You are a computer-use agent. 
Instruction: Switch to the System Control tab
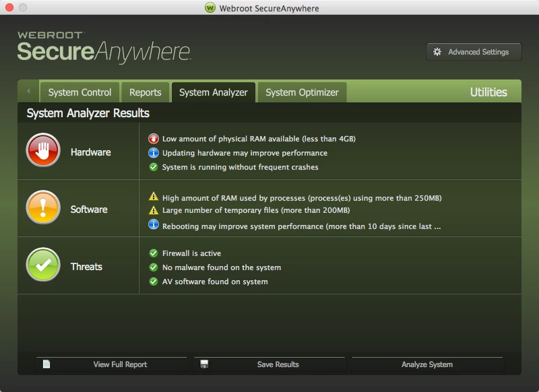(x=80, y=92)
